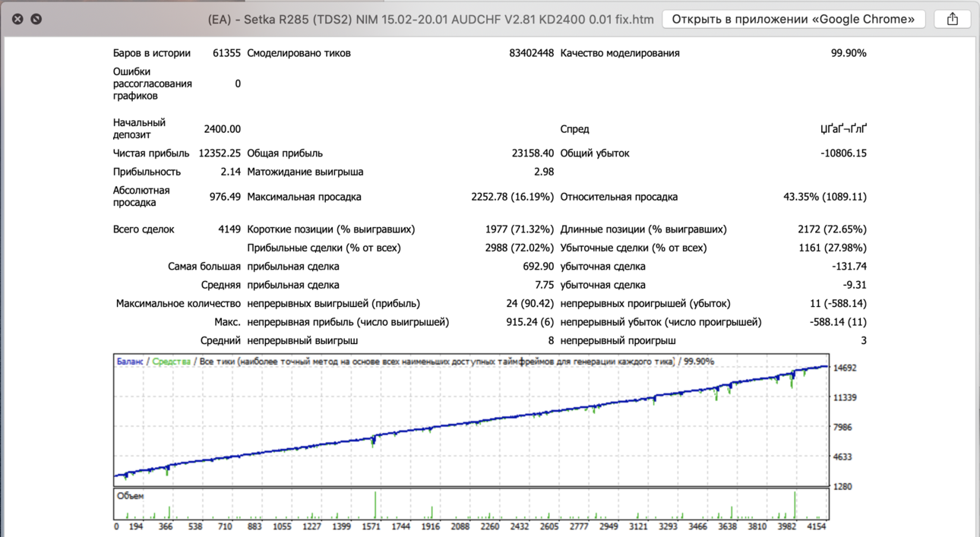This screenshot has width=980, height=537.
Task: Click the y-axis value 7986
Action: [843, 428]
